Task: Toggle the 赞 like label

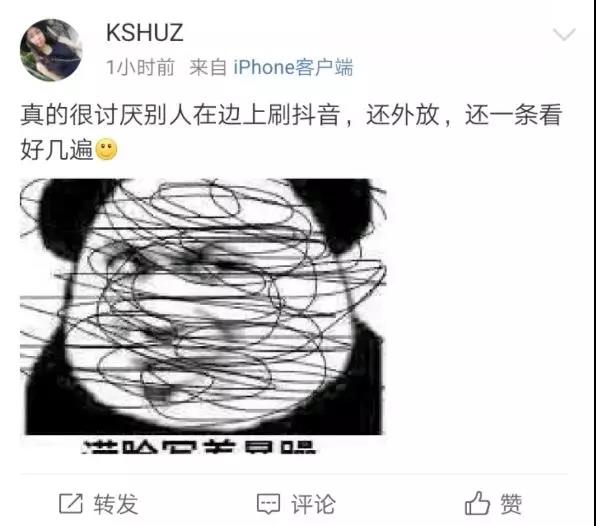Action: [x=511, y=504]
